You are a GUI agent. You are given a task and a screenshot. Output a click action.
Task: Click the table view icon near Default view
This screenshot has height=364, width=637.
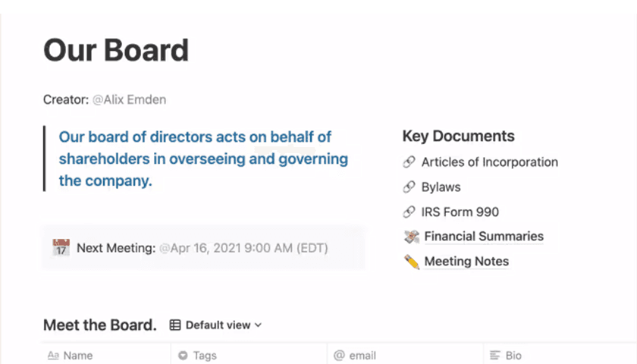(175, 325)
